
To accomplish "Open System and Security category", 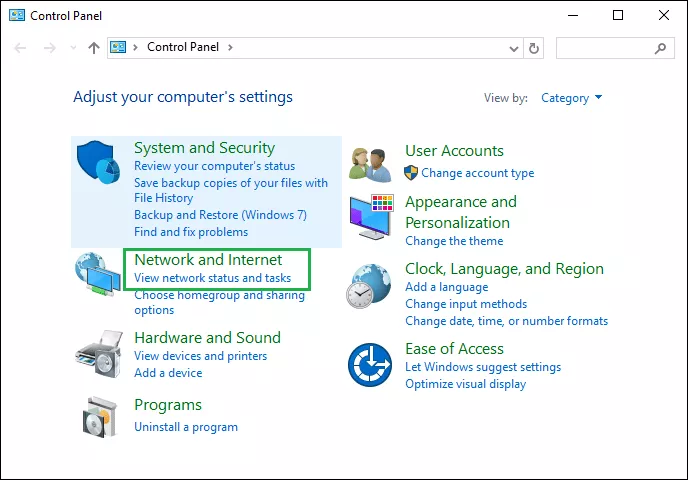I will click(204, 148).
